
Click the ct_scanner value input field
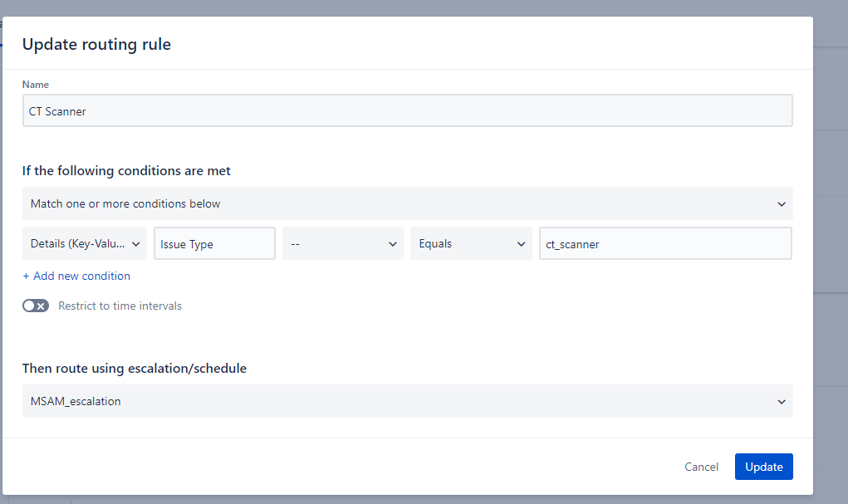[665, 244]
